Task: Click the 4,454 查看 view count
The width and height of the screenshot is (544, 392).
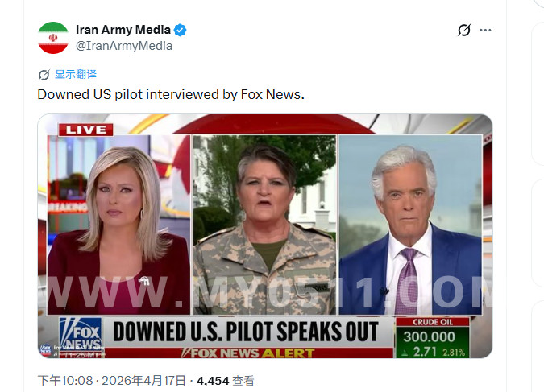Action: pos(226,381)
